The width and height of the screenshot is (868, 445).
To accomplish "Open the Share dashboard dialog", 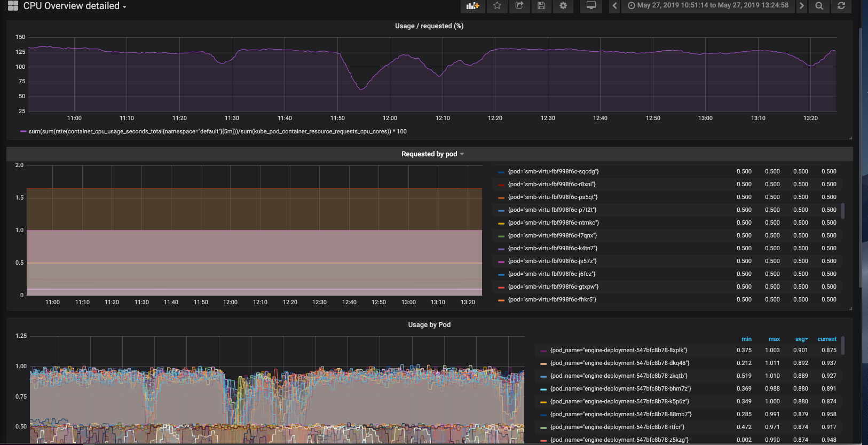I will tap(519, 6).
